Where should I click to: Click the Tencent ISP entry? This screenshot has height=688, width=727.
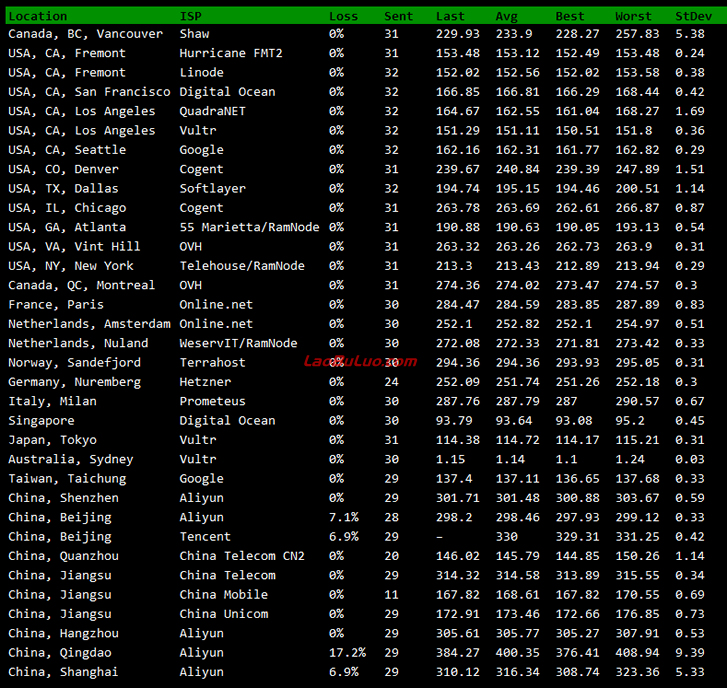click(205, 537)
